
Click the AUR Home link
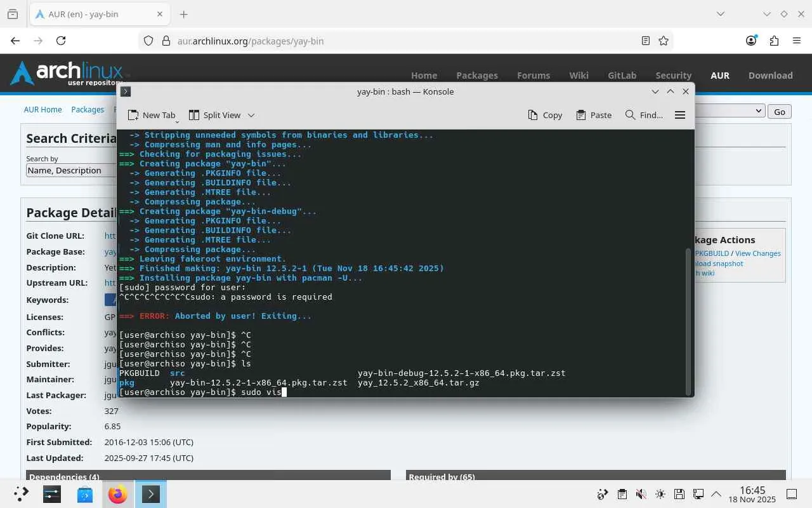[x=43, y=109]
